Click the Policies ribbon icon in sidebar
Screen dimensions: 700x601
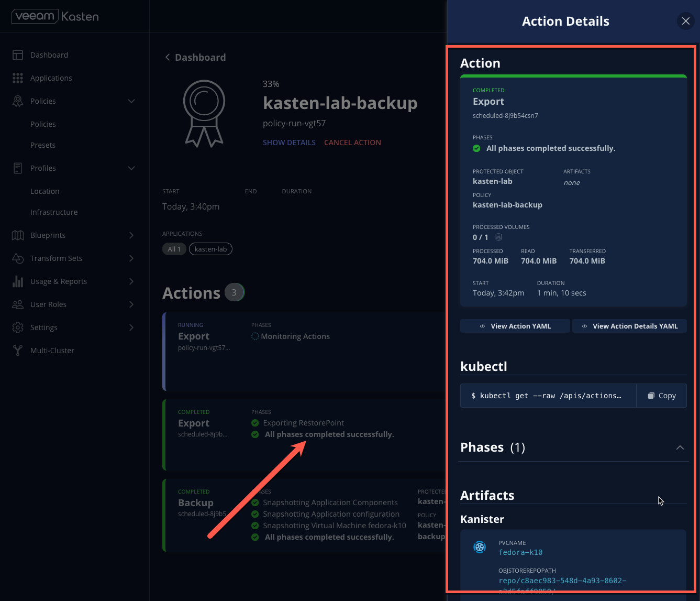[18, 101]
